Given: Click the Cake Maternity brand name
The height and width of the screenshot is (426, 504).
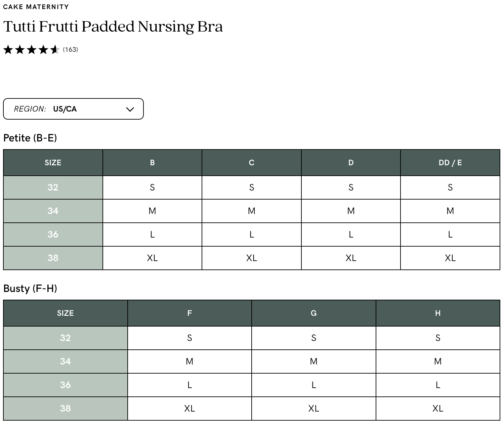Looking at the screenshot, I should [36, 7].
